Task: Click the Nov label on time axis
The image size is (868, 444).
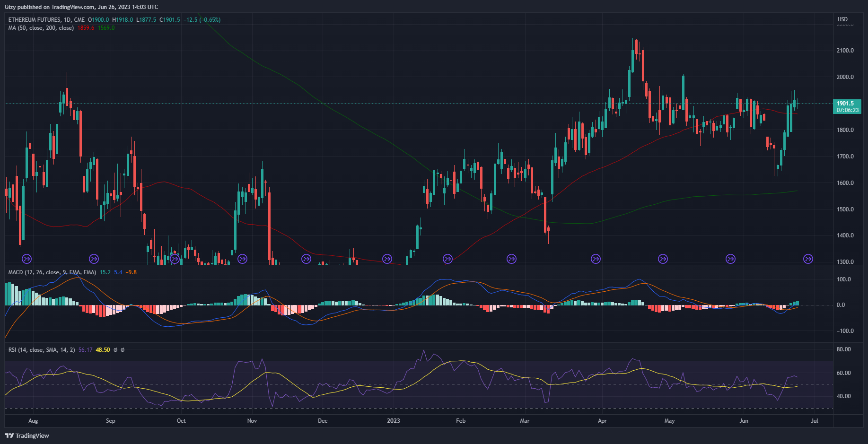Action: click(252, 421)
